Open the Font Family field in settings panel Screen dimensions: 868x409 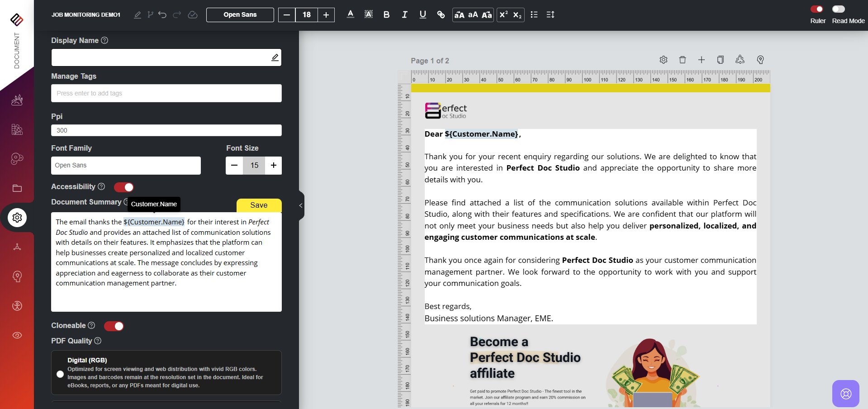pyautogui.click(x=126, y=166)
